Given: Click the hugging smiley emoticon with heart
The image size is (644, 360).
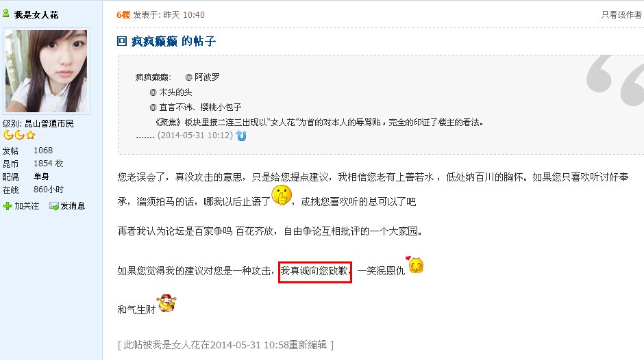Looking at the screenshot, I should [414, 265].
